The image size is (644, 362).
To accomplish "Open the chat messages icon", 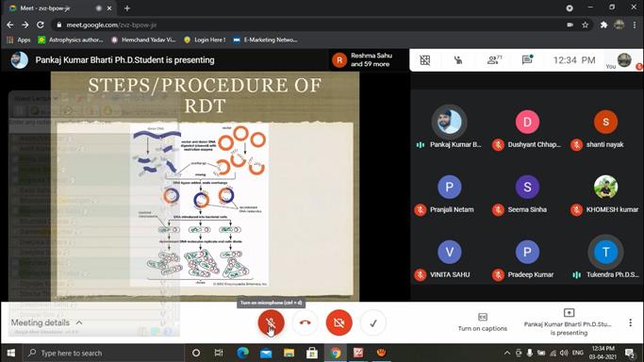I will pyautogui.click(x=527, y=60).
